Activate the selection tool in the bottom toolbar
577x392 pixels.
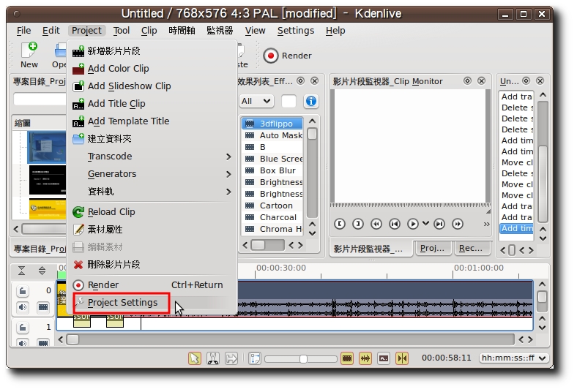[x=195, y=358]
